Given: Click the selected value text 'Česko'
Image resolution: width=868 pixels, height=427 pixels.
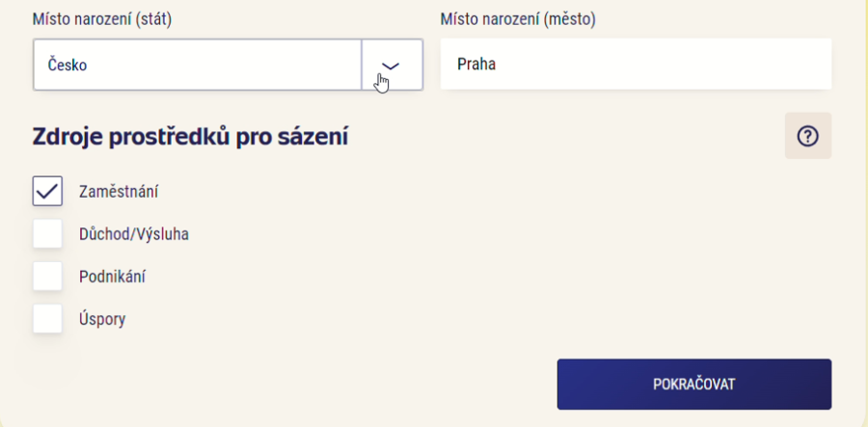Looking at the screenshot, I should pos(68,66).
